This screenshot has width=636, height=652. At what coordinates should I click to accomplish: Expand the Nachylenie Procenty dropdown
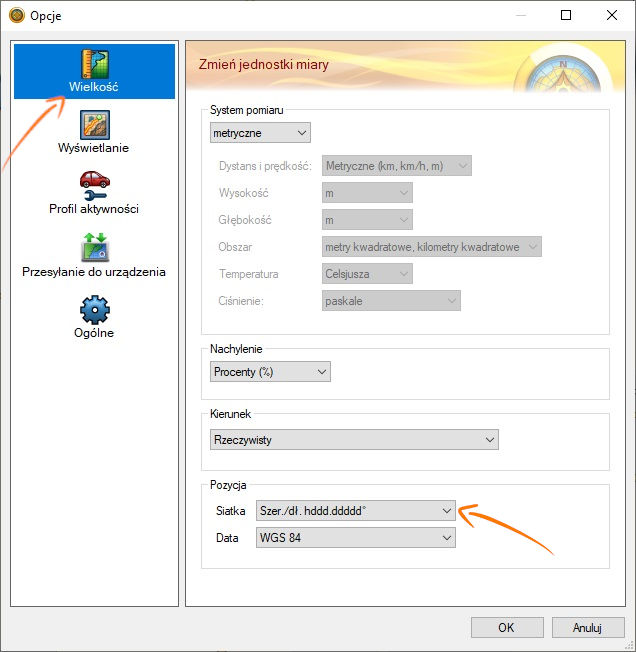pos(270,372)
